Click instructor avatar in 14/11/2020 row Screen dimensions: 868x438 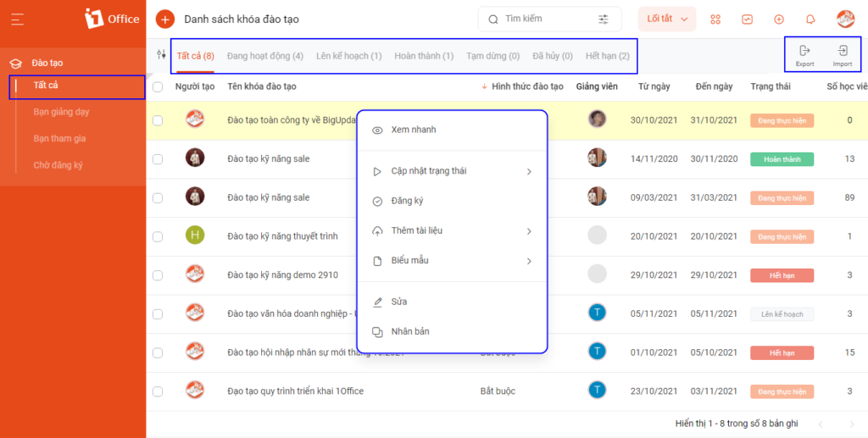point(597,158)
